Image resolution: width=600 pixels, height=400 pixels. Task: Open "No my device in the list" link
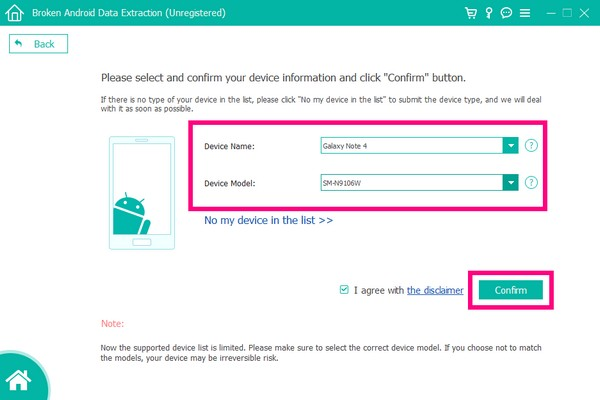pyautogui.click(x=268, y=220)
